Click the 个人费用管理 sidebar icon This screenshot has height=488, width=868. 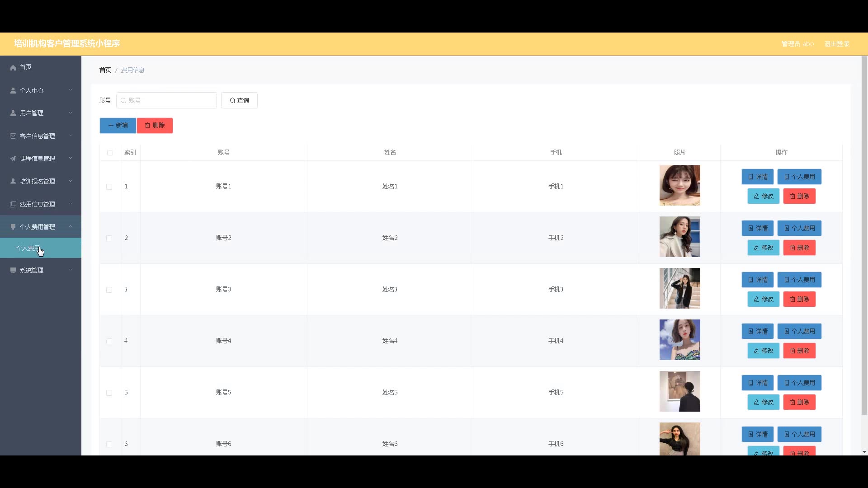click(13, 227)
